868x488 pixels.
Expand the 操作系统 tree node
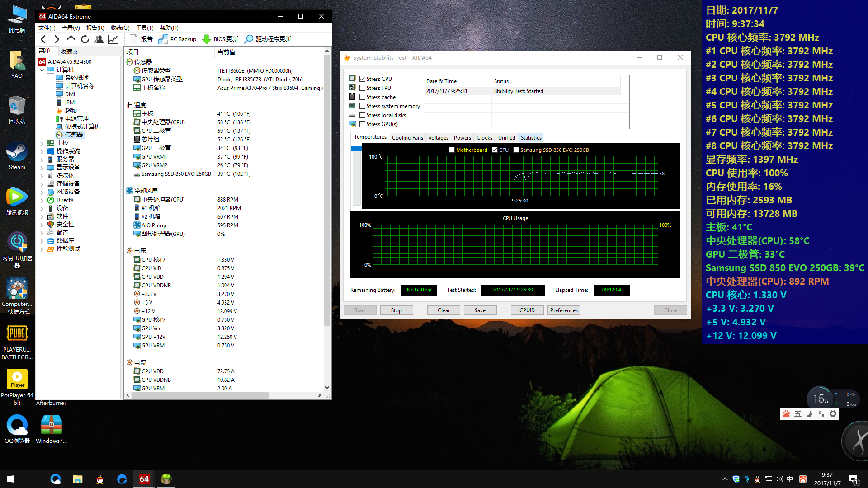click(x=42, y=151)
